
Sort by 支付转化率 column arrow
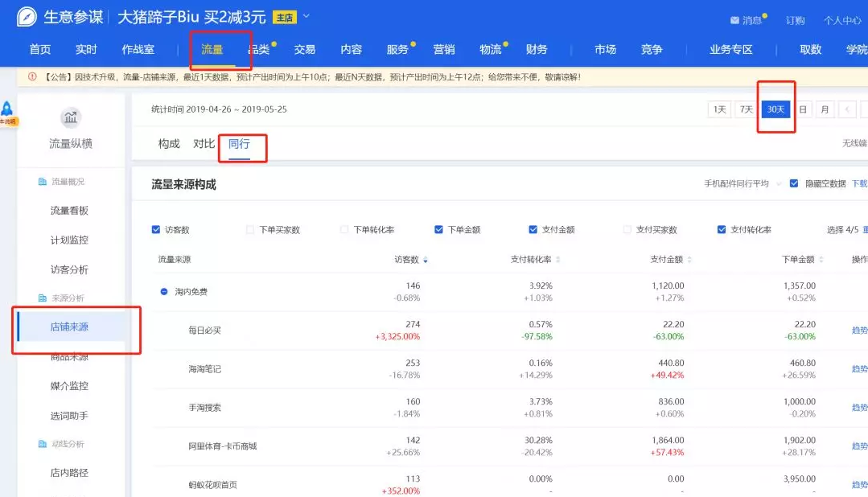pos(557,260)
